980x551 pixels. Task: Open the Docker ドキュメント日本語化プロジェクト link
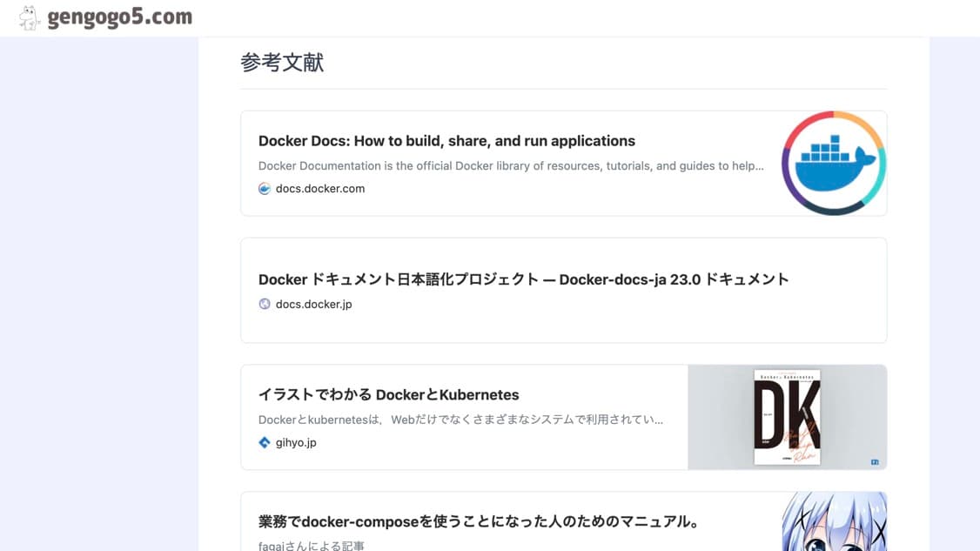[x=523, y=279]
